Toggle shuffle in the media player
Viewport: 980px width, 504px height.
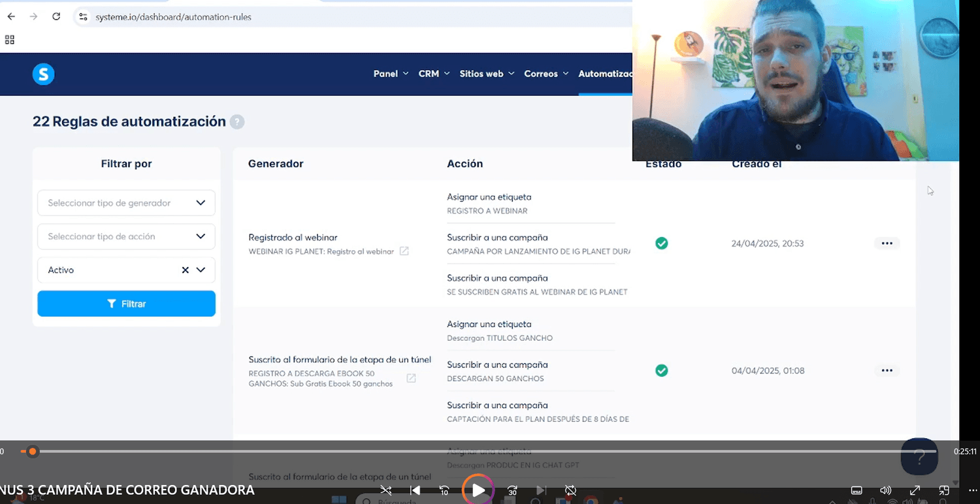[386, 490]
